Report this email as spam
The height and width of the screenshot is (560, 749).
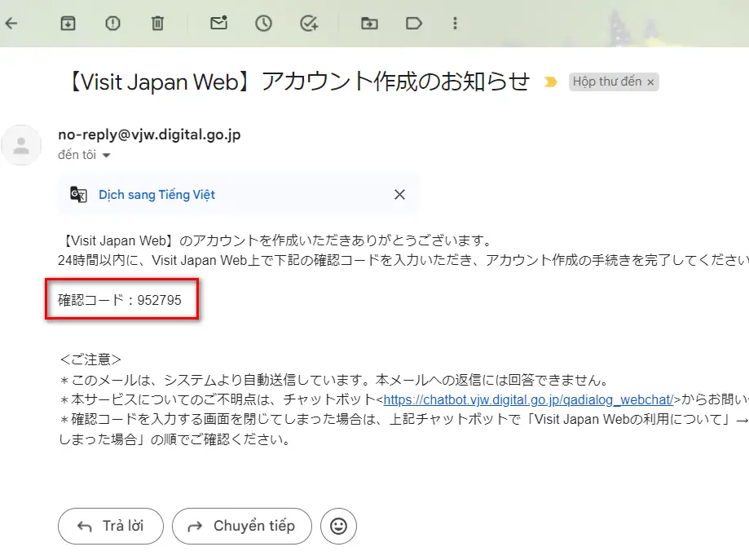tap(112, 24)
